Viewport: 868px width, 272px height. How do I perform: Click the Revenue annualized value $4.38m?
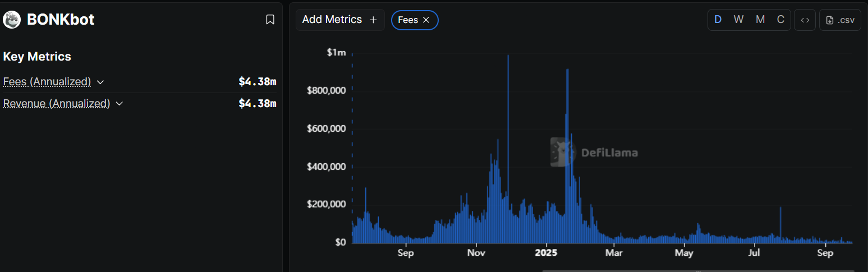coord(258,104)
